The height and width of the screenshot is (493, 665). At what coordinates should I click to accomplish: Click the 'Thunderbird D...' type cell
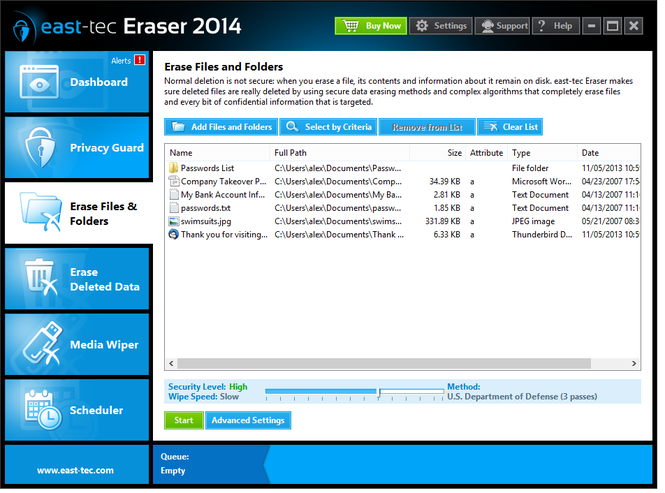tap(542, 235)
